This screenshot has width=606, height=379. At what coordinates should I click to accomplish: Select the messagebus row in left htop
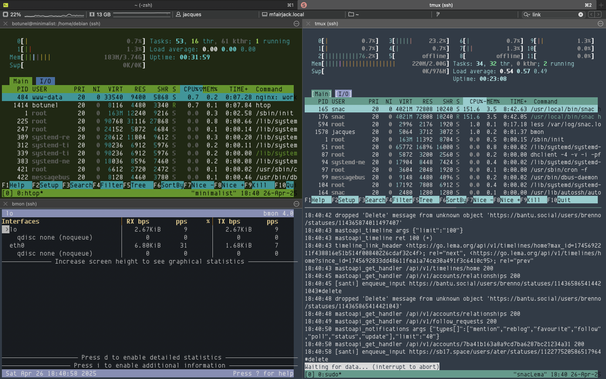coord(148,177)
